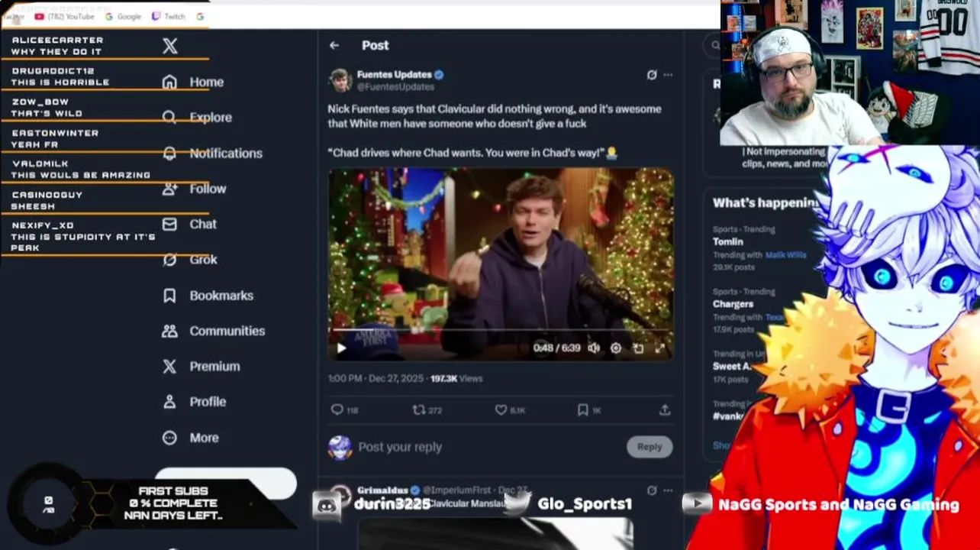Open the Explore menu label
980x550 pixels.
coord(211,117)
